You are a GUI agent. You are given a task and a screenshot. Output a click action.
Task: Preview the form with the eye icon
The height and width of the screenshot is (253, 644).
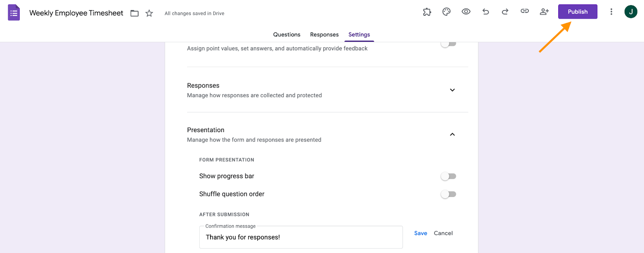pyautogui.click(x=466, y=12)
